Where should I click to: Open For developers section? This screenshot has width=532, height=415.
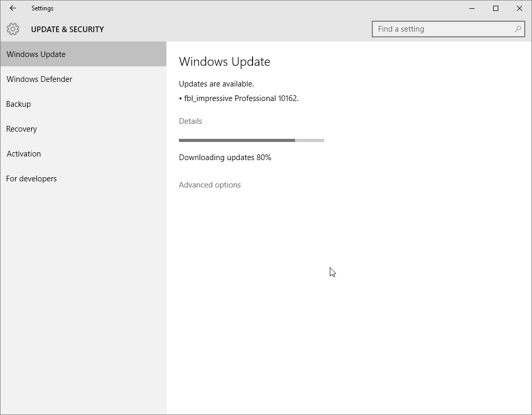point(83,179)
